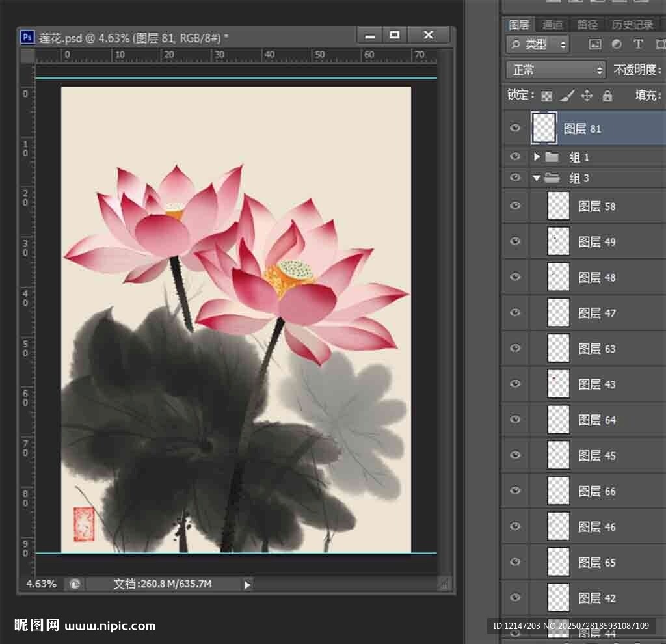
Task: Open the 正常 blend mode dropdown
Action: click(555, 70)
